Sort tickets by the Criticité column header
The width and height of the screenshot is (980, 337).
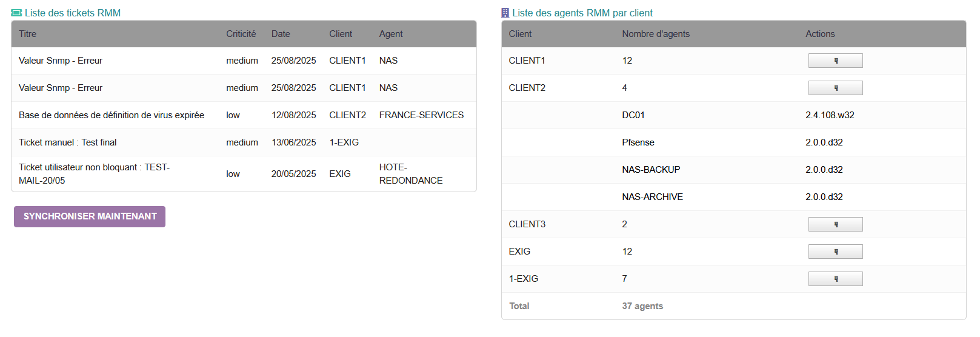pyautogui.click(x=241, y=34)
